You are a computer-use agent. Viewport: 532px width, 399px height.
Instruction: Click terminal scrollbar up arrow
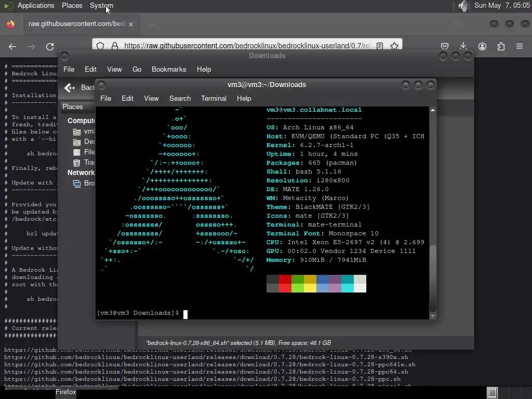[433, 110]
